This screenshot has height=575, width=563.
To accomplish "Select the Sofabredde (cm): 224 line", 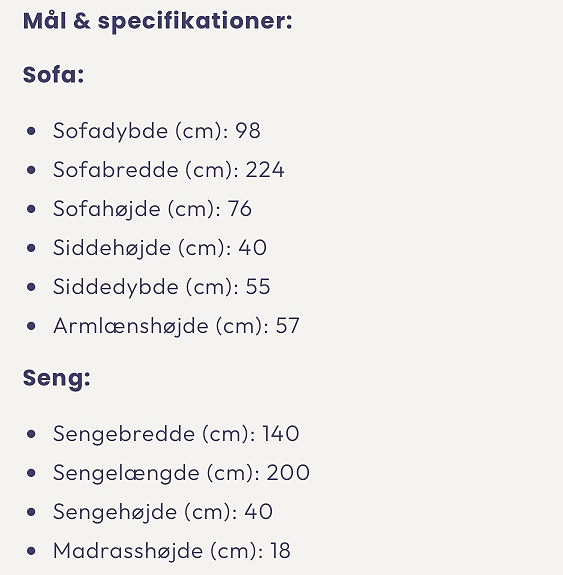I will pyautogui.click(x=169, y=170).
